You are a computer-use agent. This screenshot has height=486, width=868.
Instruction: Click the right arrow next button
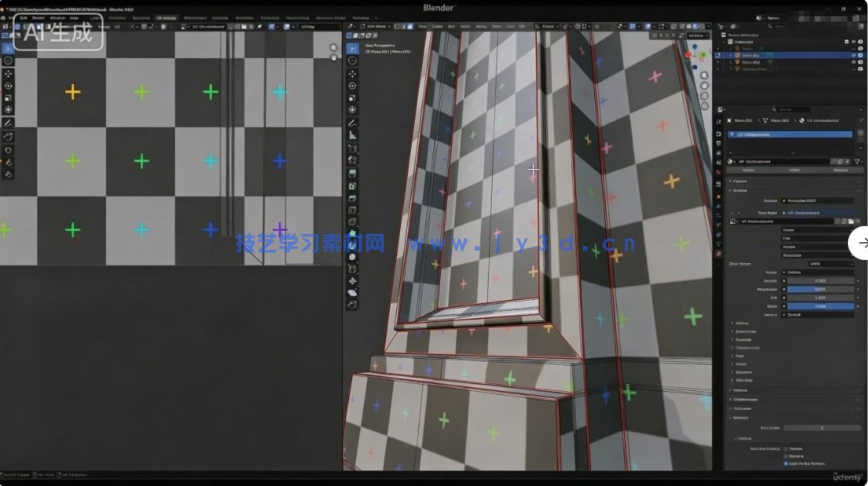(861, 243)
